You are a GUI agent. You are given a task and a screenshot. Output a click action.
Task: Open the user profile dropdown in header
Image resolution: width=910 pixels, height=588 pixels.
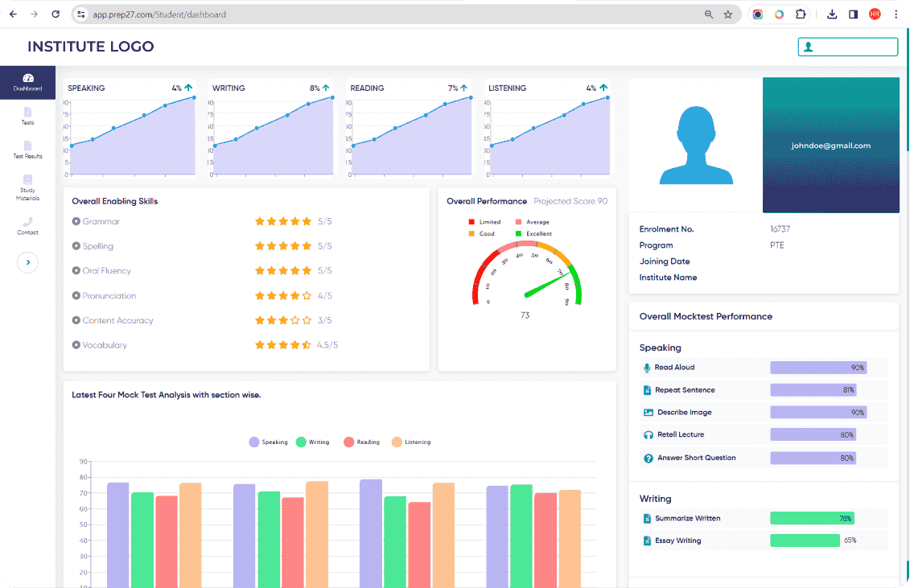click(x=847, y=47)
